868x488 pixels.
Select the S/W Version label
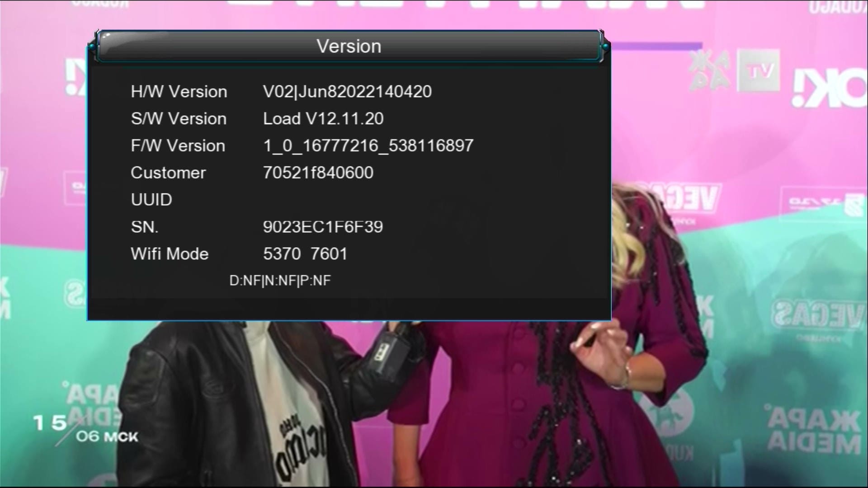tap(179, 119)
